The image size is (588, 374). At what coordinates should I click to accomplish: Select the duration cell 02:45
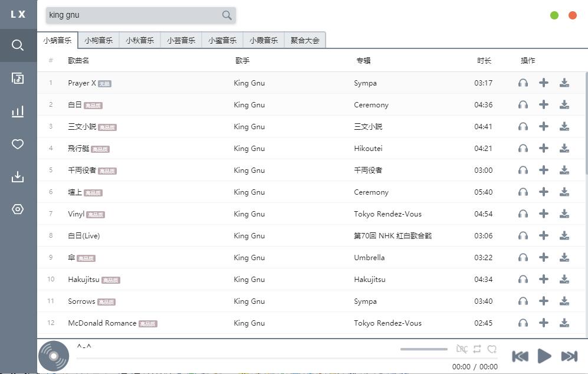[484, 323]
